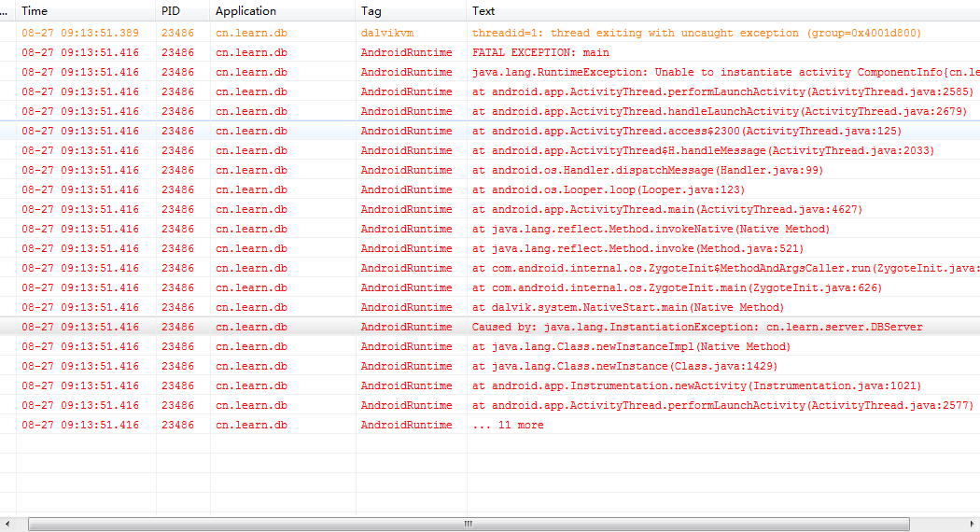Click the PID column header
The image size is (980, 532).
click(x=183, y=10)
